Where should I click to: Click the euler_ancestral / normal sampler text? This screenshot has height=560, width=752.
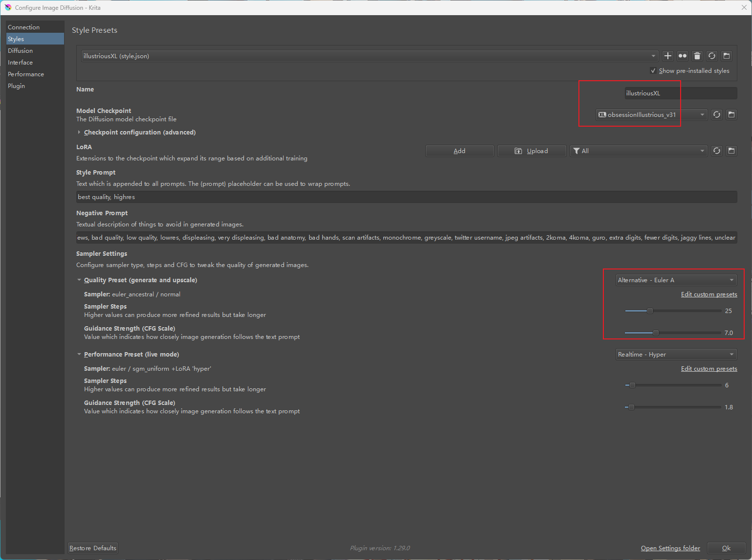click(x=146, y=294)
